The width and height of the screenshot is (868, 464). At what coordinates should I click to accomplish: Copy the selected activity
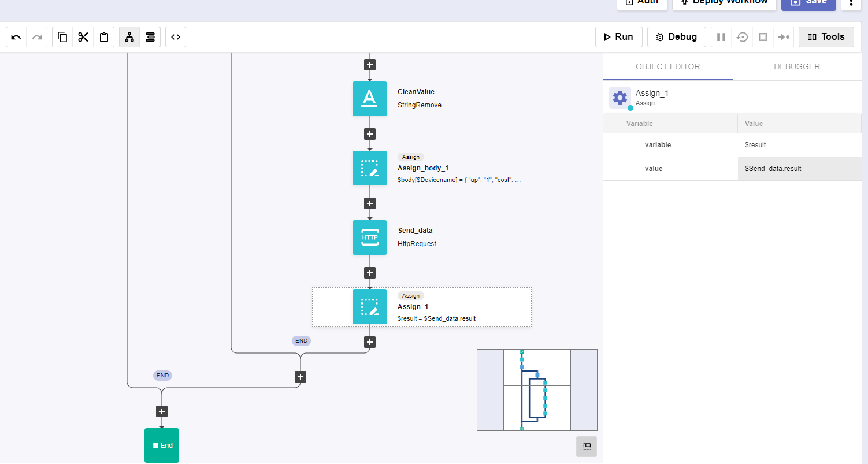62,37
